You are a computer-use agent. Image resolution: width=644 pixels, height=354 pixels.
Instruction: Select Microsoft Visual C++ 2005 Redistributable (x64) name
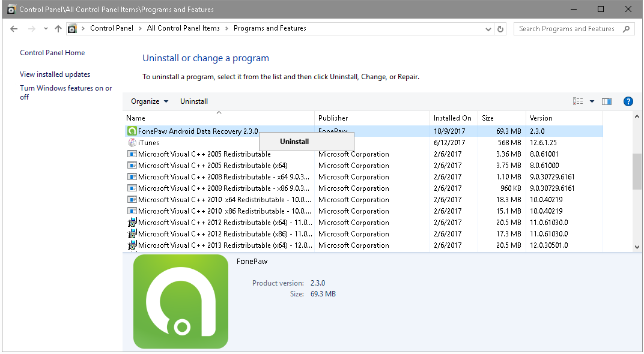(213, 166)
